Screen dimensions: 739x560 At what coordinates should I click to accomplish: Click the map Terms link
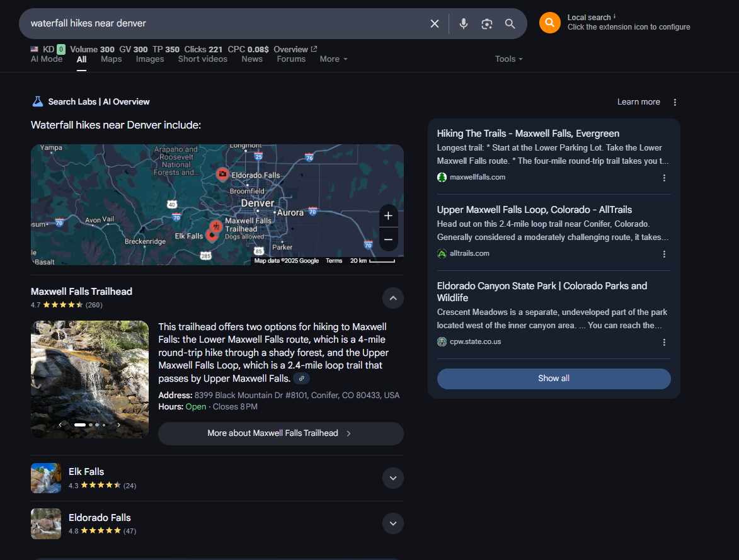pos(334,261)
